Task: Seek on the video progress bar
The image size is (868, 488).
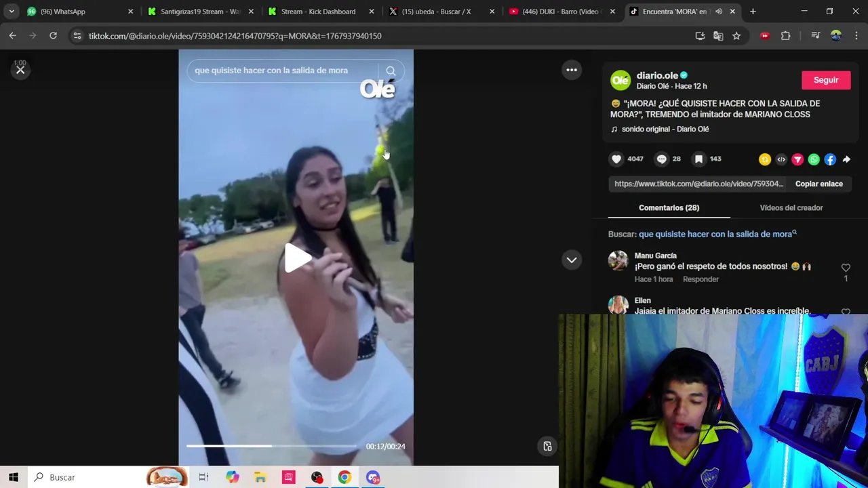Action: 271,446
